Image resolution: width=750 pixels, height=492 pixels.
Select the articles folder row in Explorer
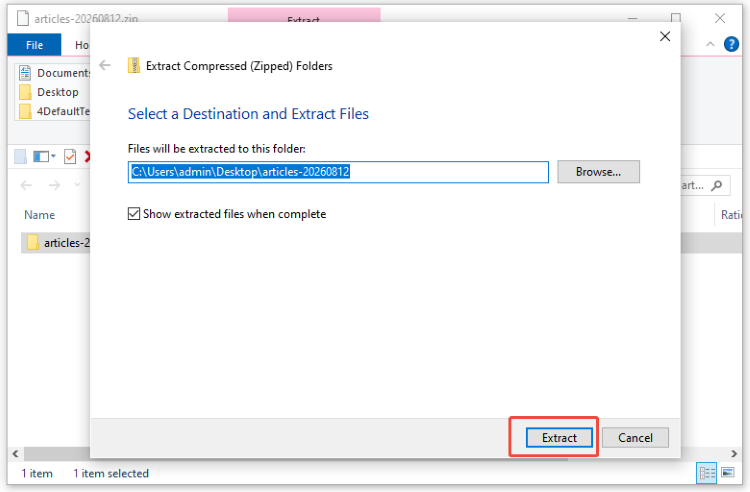[55, 243]
